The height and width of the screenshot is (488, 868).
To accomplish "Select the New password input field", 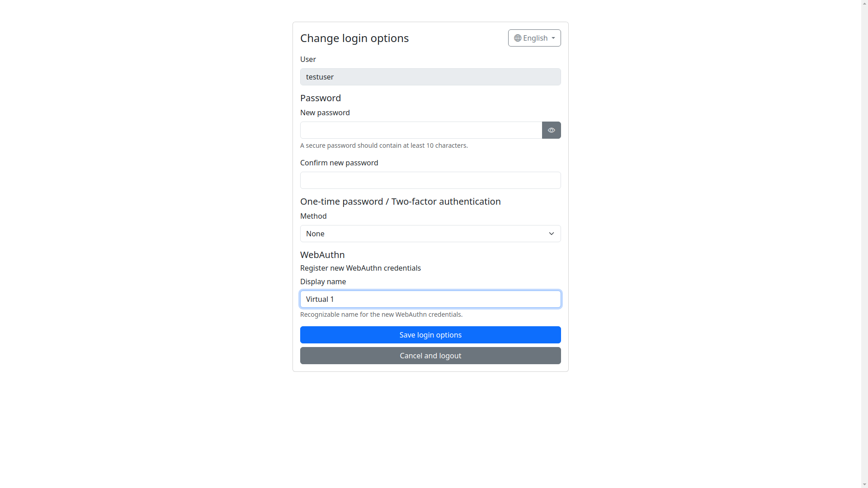I will (420, 130).
